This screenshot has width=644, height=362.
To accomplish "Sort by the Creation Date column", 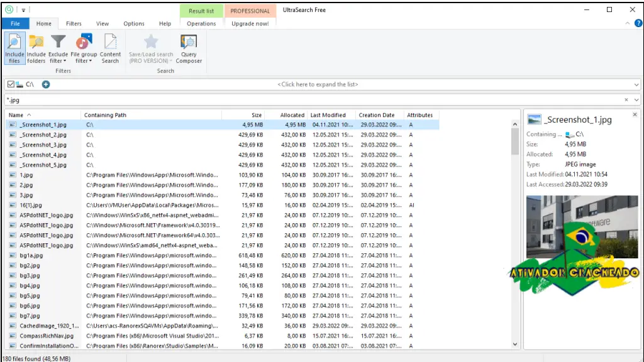I will pos(379,115).
